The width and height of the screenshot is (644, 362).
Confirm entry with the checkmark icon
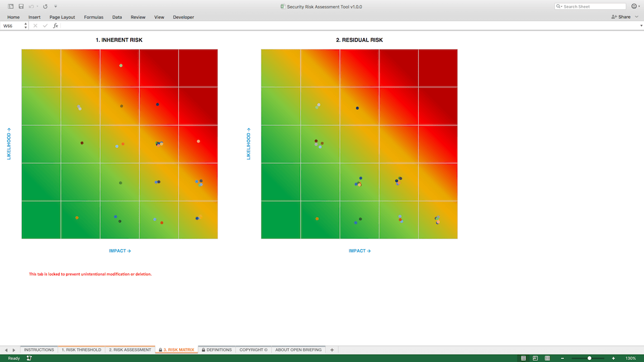45,25
